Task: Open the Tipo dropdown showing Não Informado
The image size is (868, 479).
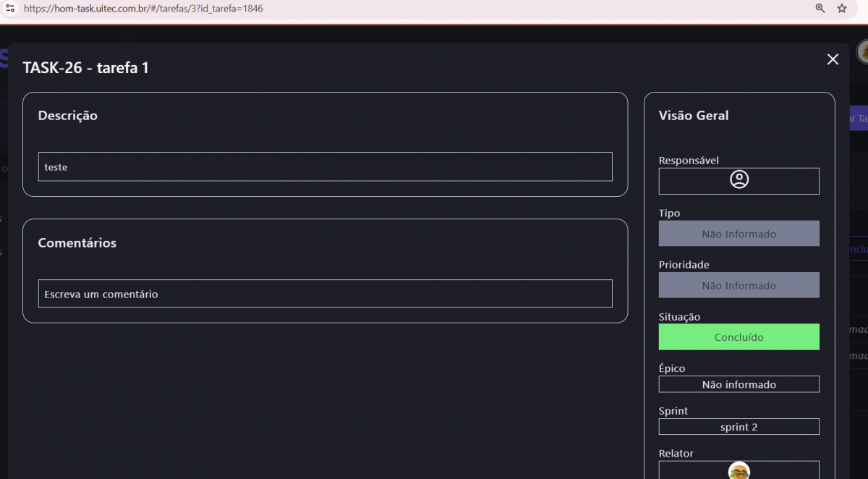Action: 739,234
